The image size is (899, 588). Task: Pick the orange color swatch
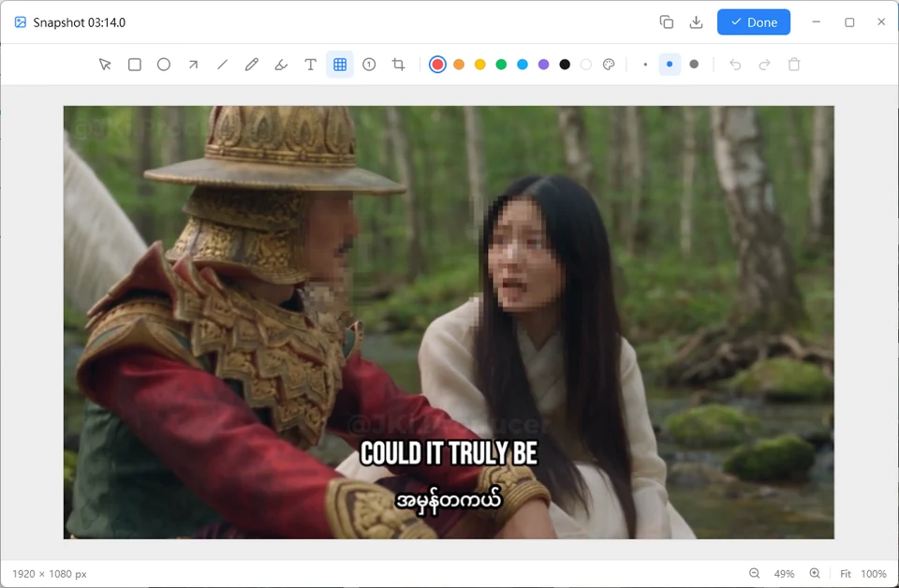pyautogui.click(x=459, y=65)
